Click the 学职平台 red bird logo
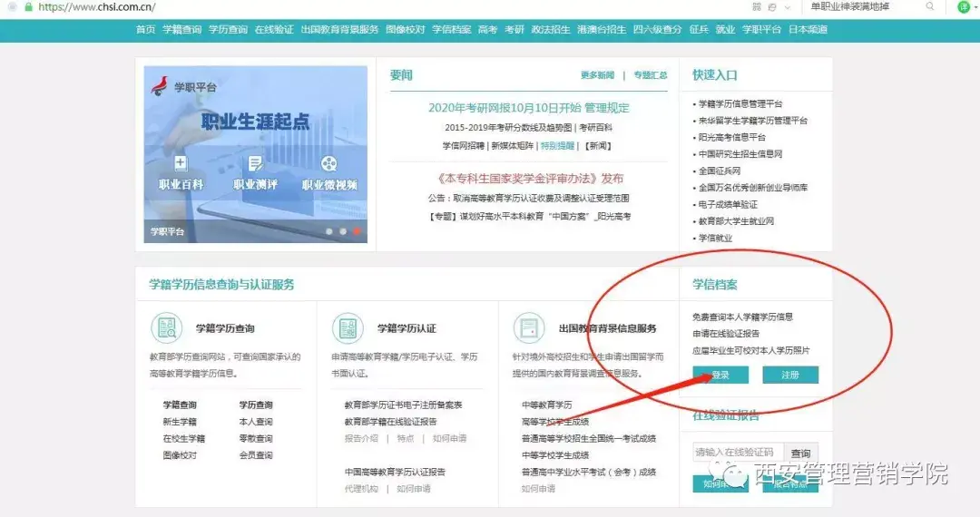980x517 pixels. [160, 85]
